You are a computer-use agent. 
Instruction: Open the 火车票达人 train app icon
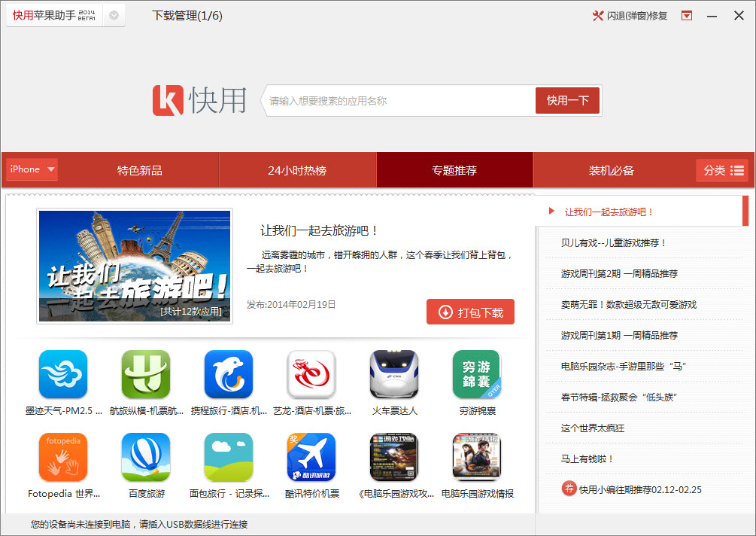[394, 374]
